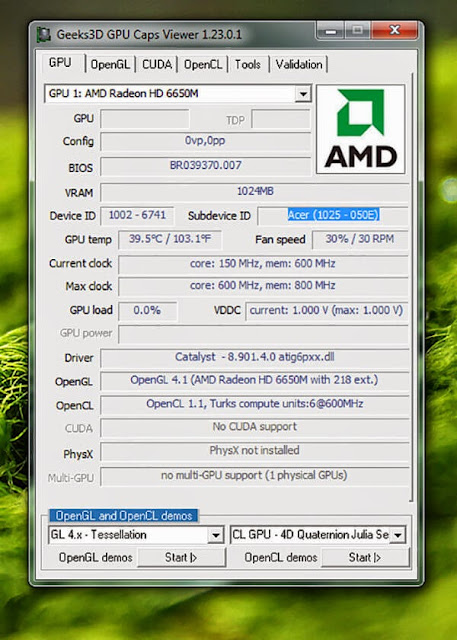Open the CUDA tab
This screenshot has height=640, width=457.
point(157,64)
